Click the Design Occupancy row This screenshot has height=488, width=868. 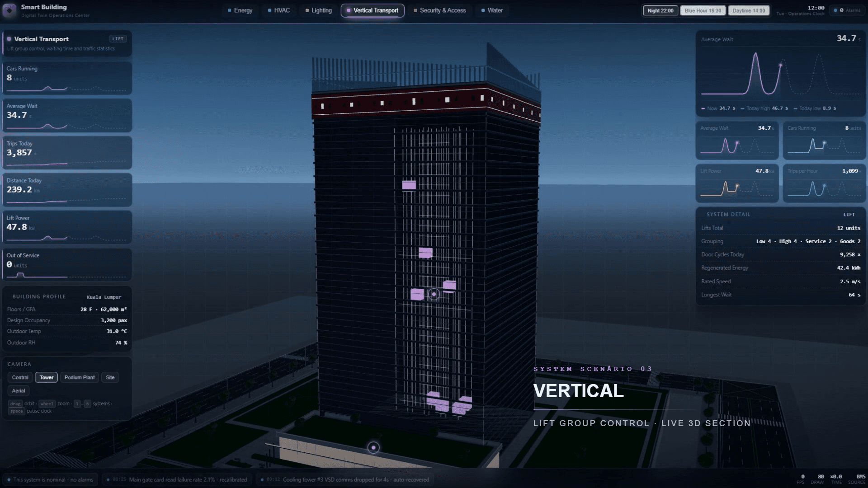(x=67, y=320)
